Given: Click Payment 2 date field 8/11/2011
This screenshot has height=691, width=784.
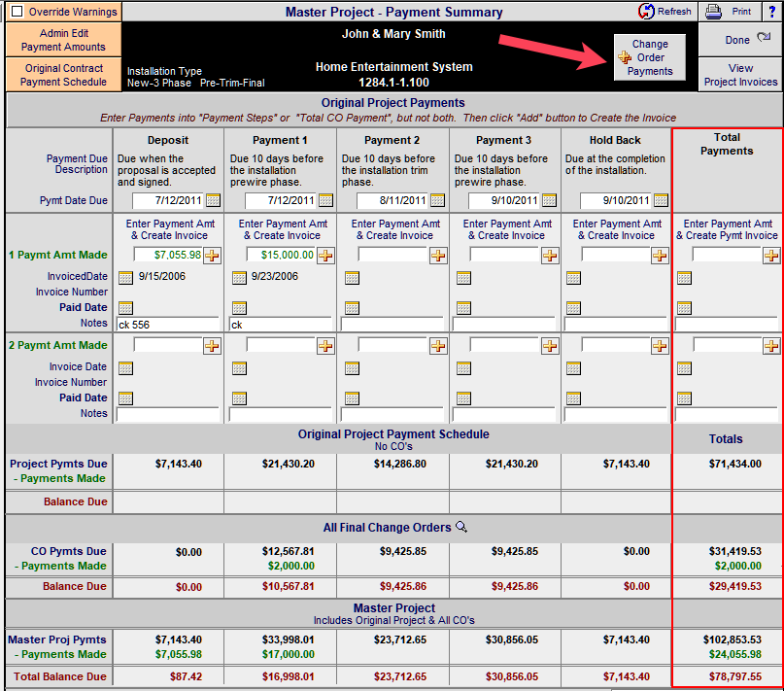Looking at the screenshot, I should pyautogui.click(x=392, y=200).
